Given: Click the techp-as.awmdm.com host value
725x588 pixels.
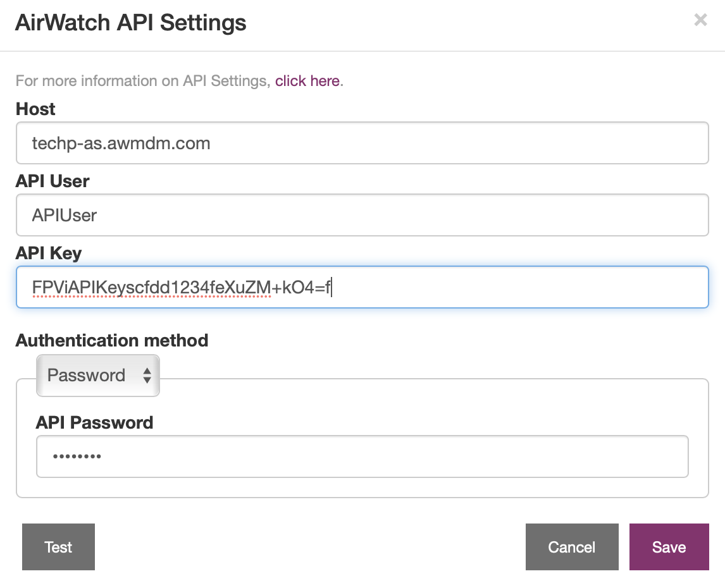Looking at the screenshot, I should point(121,144).
